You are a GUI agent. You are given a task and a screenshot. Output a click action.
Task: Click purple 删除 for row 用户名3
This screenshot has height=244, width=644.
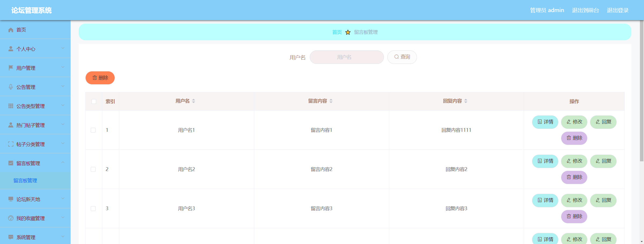click(x=574, y=217)
